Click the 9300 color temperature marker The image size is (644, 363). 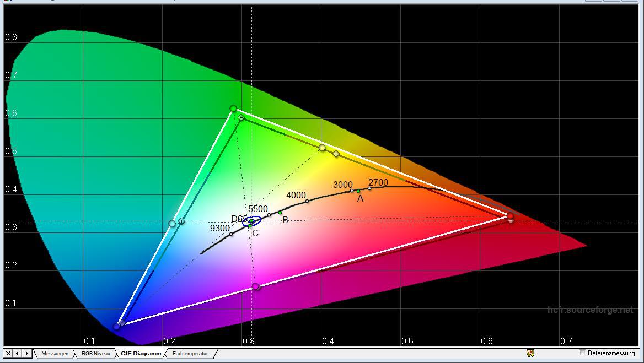tap(231, 234)
